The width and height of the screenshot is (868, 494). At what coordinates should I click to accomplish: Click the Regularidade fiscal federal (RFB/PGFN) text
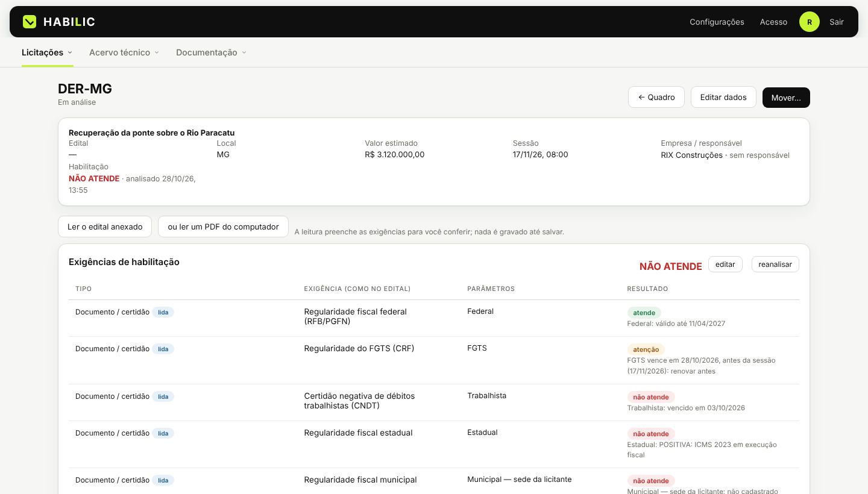(355, 316)
